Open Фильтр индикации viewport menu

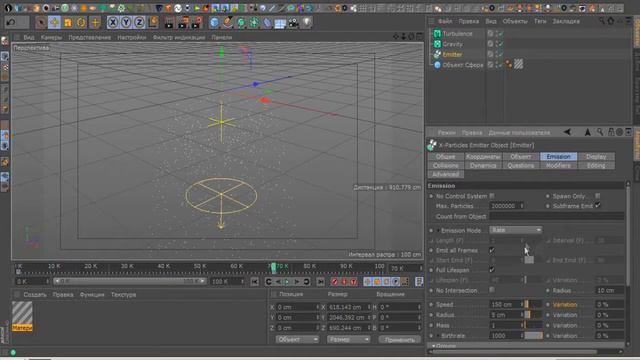point(179,37)
